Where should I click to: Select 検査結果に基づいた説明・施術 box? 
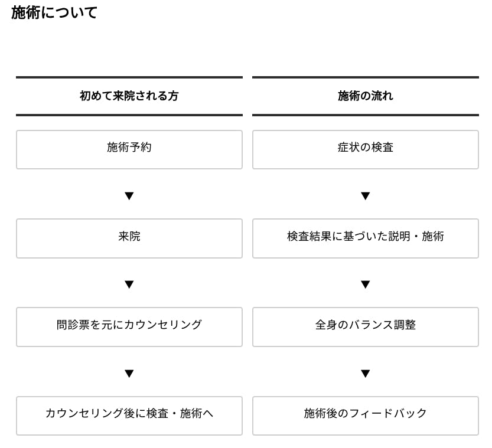(x=365, y=238)
